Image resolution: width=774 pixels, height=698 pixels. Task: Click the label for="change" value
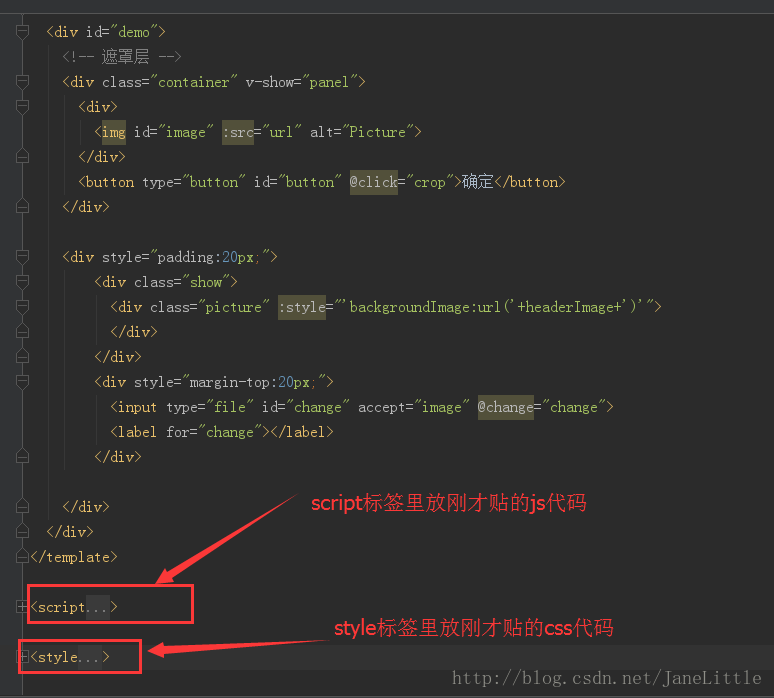click(x=230, y=432)
